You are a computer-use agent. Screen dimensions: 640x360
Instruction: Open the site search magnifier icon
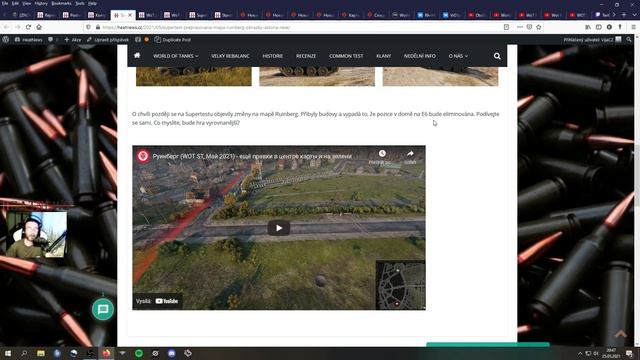(x=497, y=56)
